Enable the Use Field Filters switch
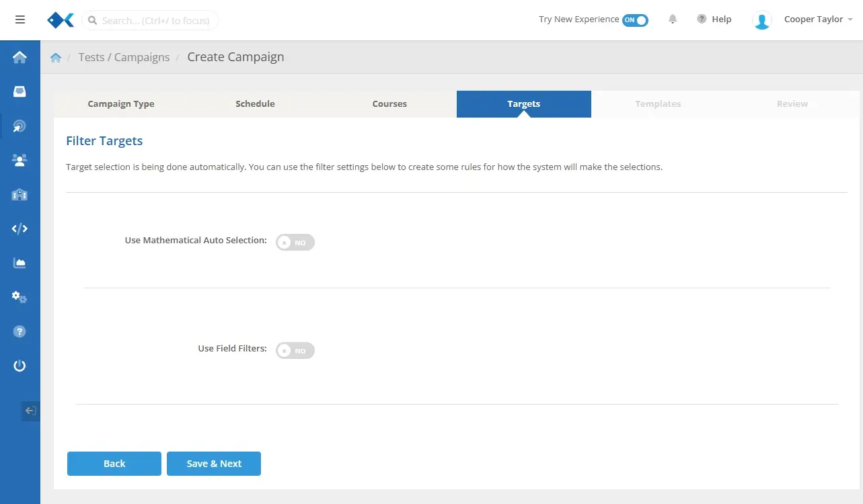 click(x=295, y=351)
